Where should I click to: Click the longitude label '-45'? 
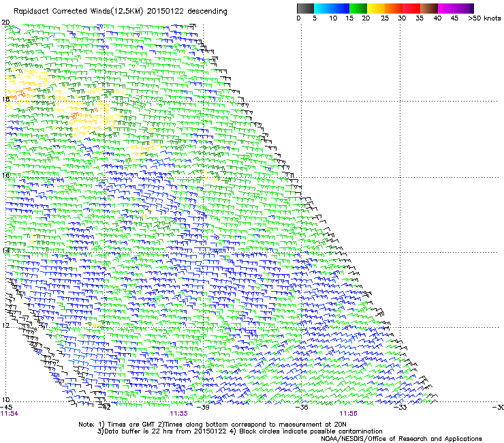click(x=6, y=408)
